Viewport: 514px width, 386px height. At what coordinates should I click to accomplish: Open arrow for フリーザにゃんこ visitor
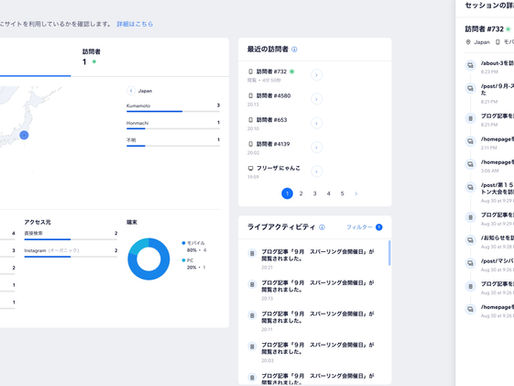(317, 171)
